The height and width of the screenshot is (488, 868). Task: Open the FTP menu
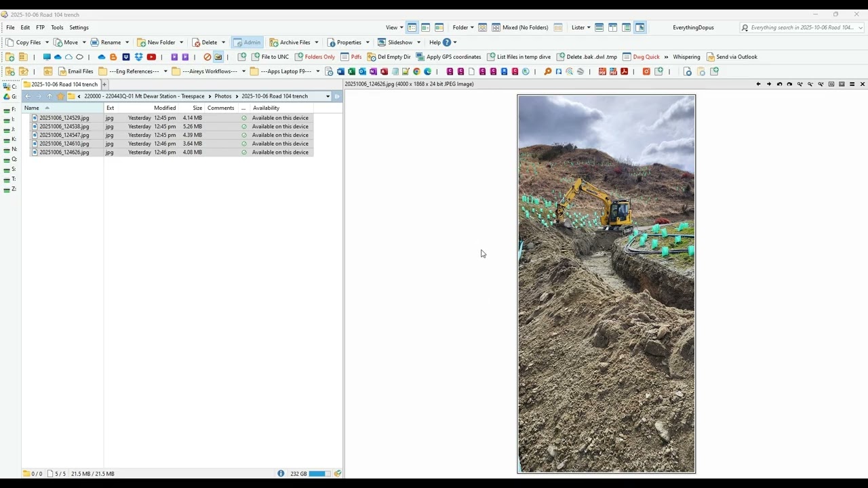[x=40, y=28]
